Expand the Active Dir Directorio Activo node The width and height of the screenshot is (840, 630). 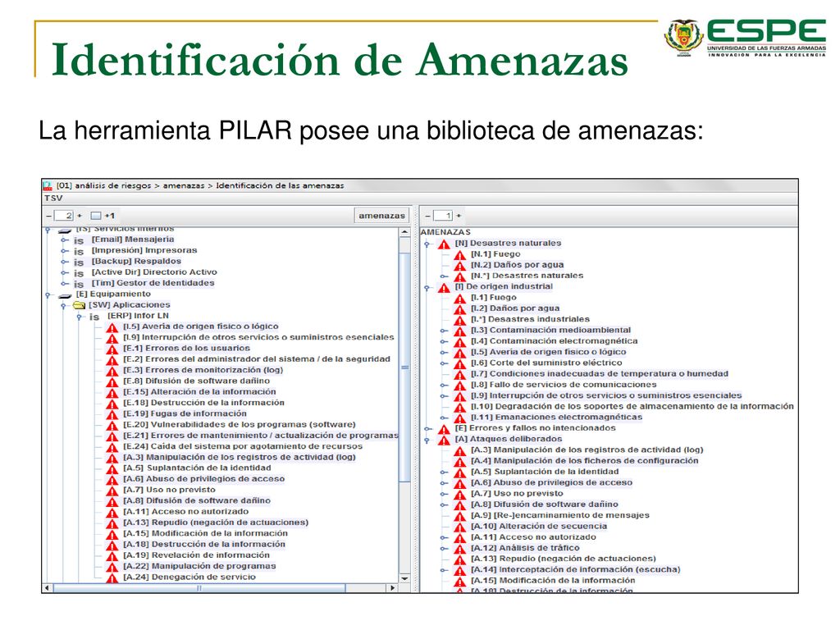64,272
